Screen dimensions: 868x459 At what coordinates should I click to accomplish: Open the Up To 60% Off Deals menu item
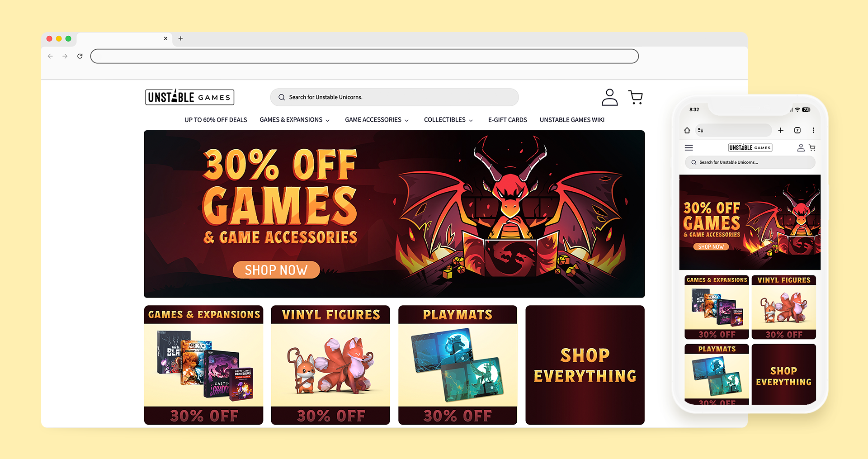coord(216,120)
